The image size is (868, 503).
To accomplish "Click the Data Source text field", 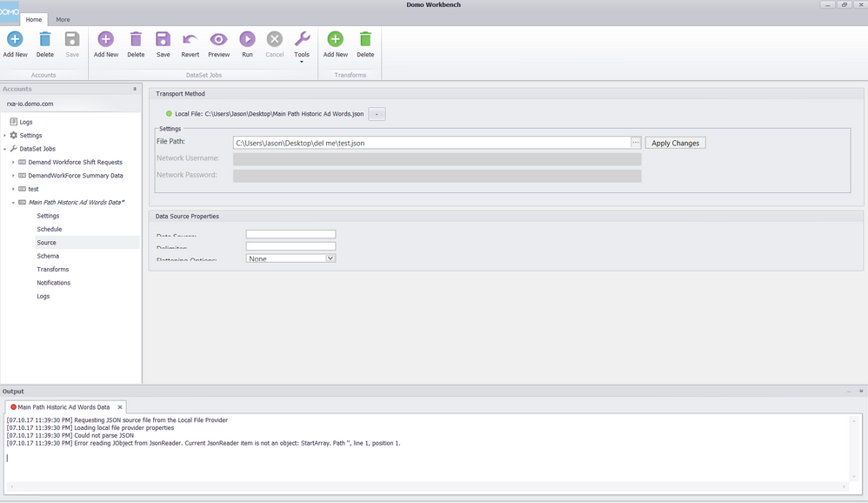I will [x=290, y=234].
